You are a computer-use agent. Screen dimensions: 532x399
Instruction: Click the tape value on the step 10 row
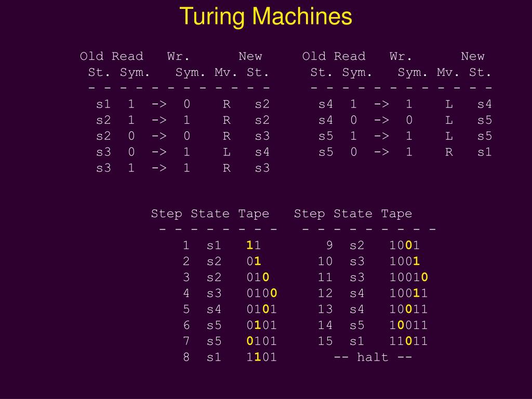405,261
